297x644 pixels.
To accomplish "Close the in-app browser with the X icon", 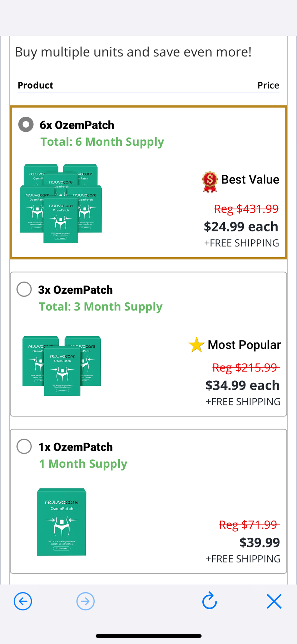I will tap(274, 601).
